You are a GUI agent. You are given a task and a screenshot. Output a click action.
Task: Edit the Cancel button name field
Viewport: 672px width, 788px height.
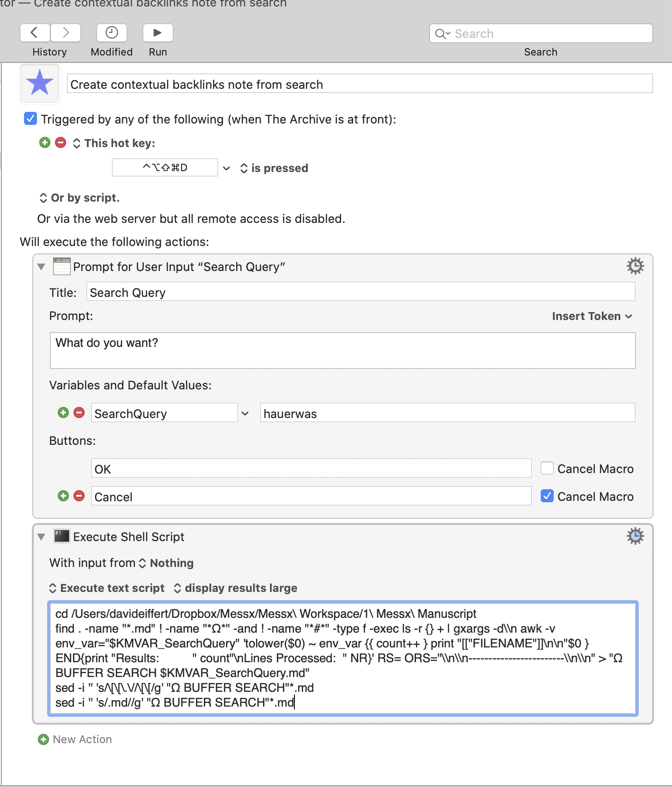pos(311,496)
